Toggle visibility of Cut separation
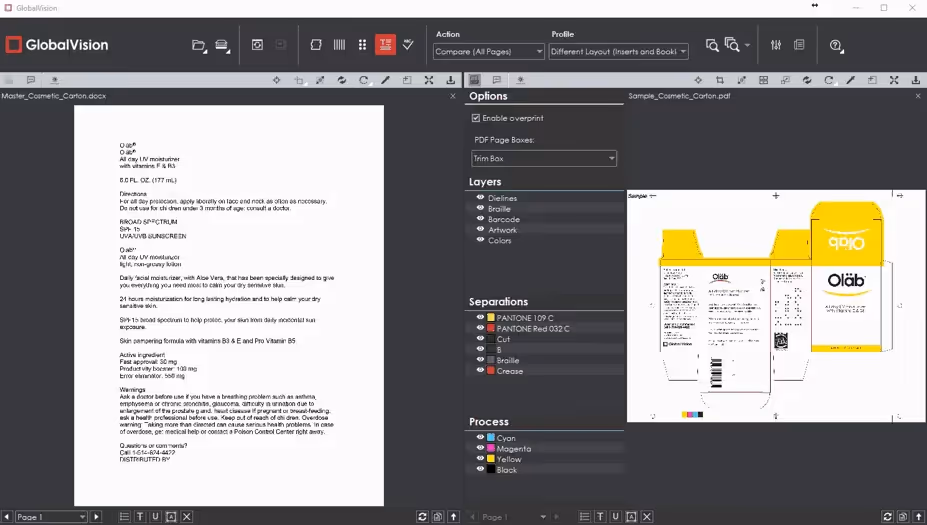 pyautogui.click(x=480, y=339)
